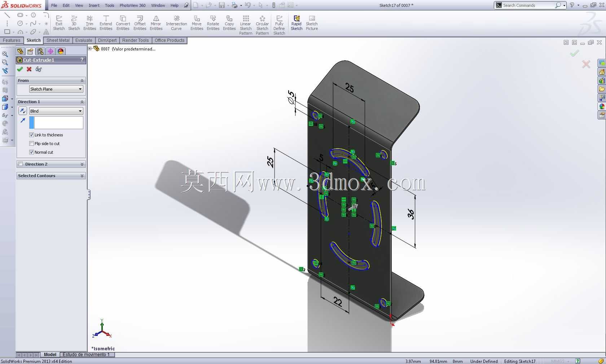This screenshot has width=606, height=364.
Task: Click the Search Commands field
Action: click(x=528, y=5)
